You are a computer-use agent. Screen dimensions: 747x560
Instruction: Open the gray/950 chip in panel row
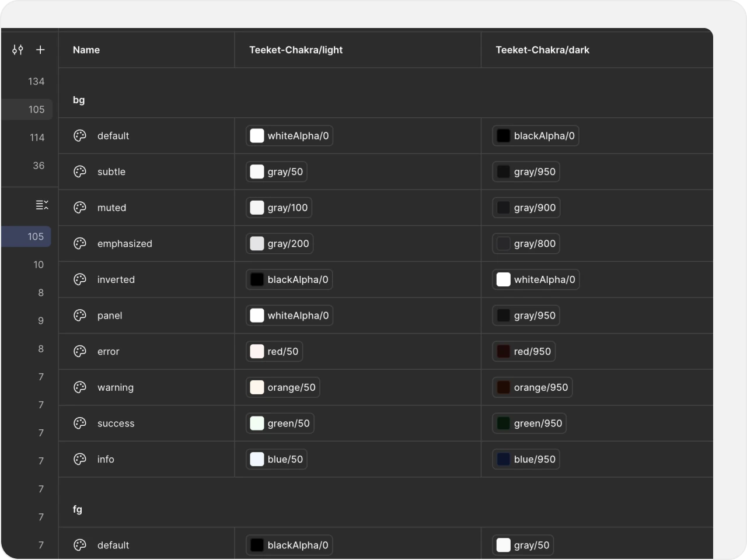[526, 316]
